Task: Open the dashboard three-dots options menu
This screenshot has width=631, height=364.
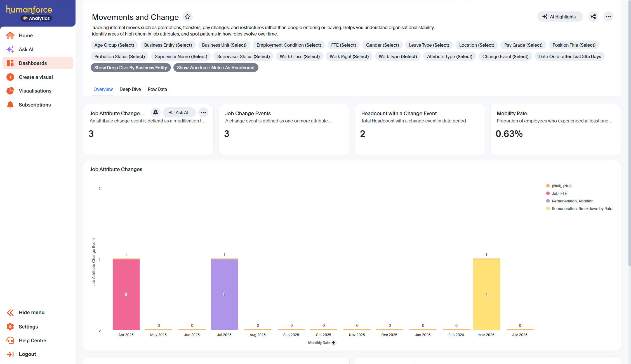Action: (608, 17)
